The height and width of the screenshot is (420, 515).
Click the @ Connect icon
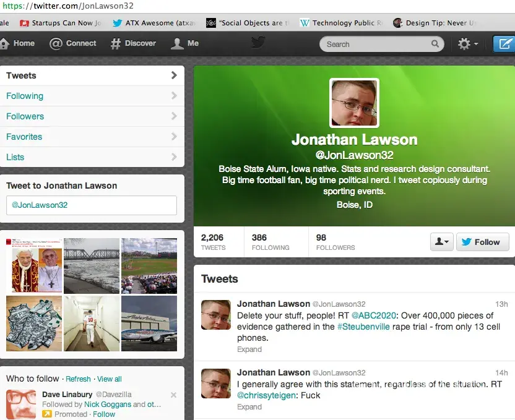56,43
